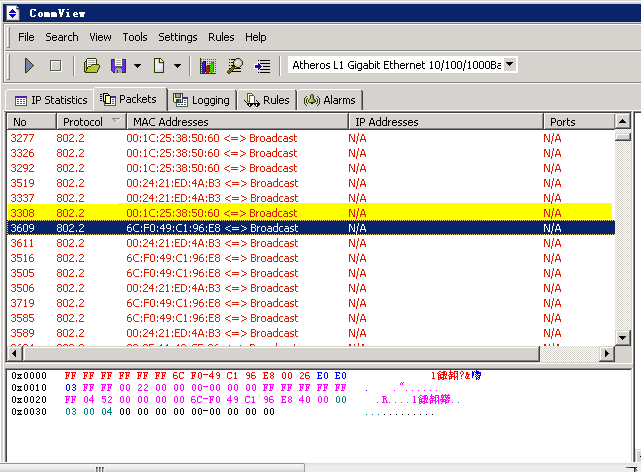Expand the new document dropdown arrow
The image size is (641, 472).
[177, 66]
